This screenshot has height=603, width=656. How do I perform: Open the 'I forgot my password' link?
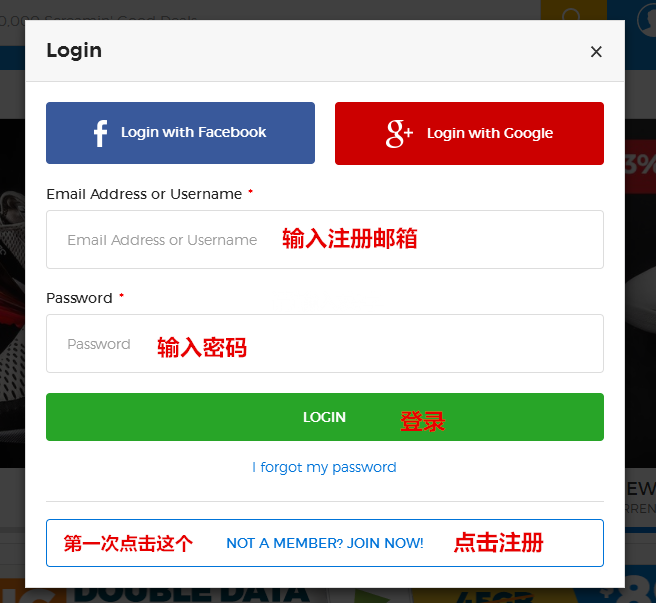pos(324,467)
